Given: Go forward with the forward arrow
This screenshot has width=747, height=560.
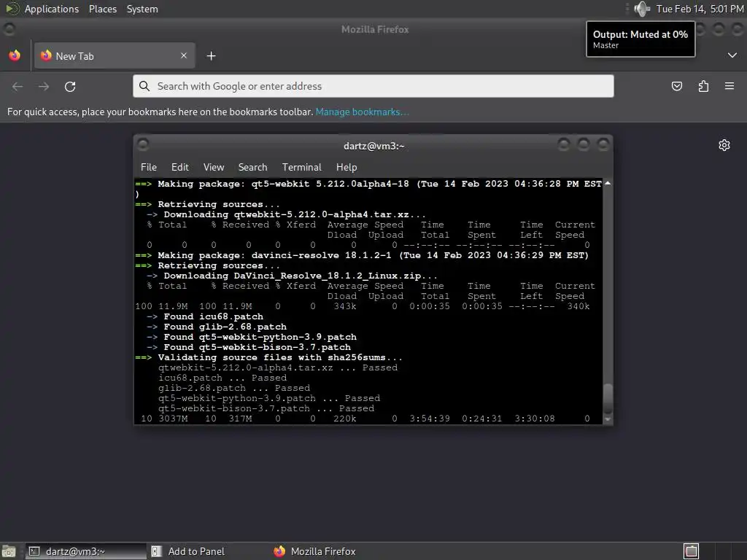Looking at the screenshot, I should tap(44, 86).
